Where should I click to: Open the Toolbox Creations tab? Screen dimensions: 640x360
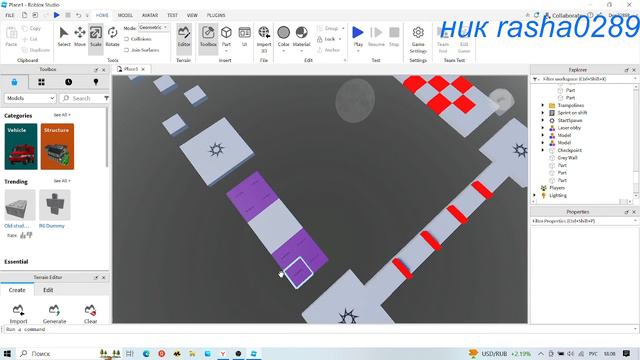tap(96, 82)
